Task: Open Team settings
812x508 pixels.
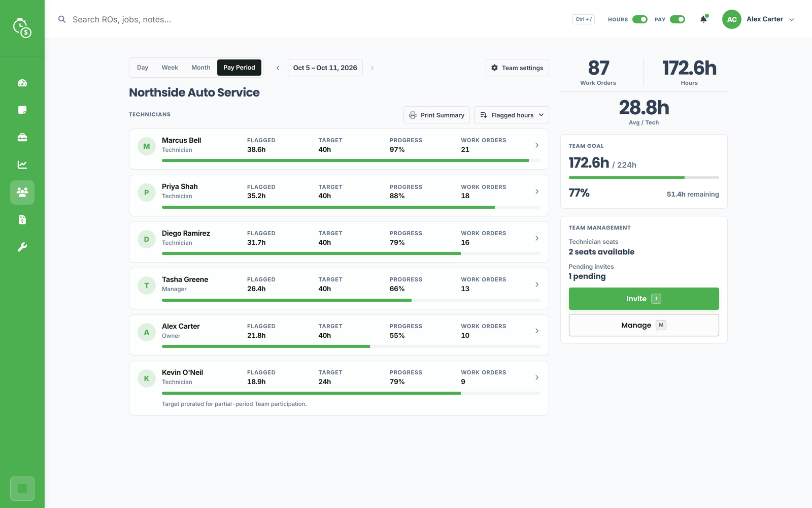Action: pyautogui.click(x=517, y=68)
